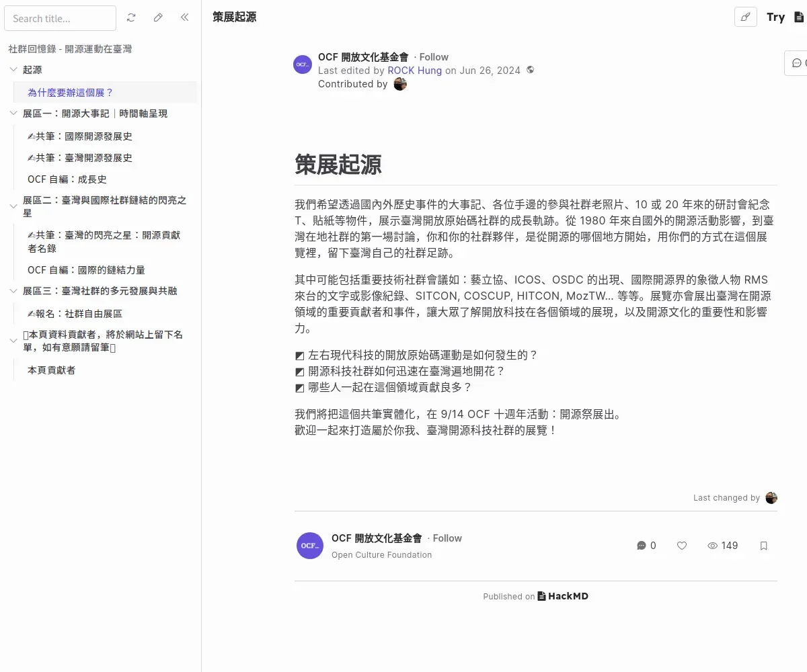Click 'Last edited by' date 'Jun 26, 2024'

click(x=490, y=70)
